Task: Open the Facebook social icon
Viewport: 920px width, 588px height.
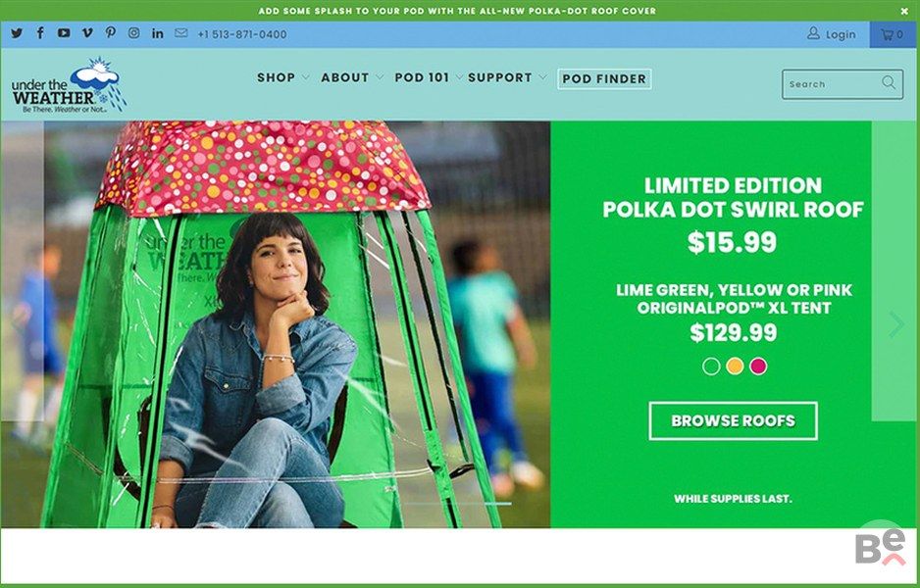Action: pyautogui.click(x=40, y=32)
